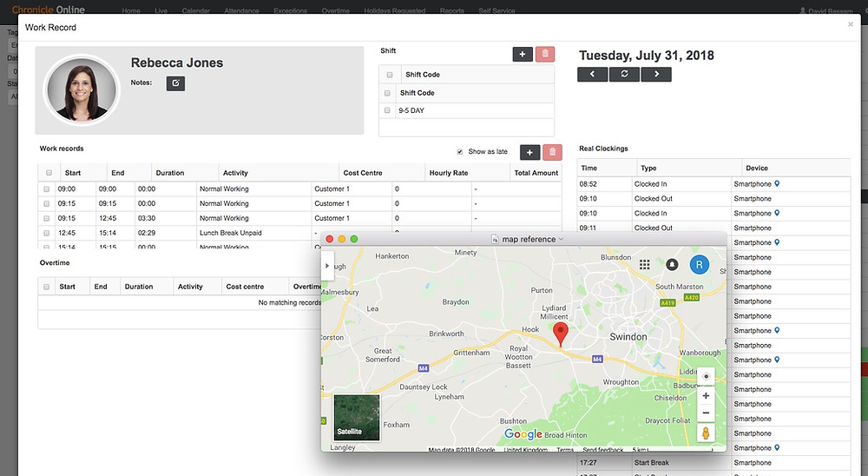This screenshot has width=868, height=476.
Task: Refresh the work record for July 31
Action: [x=624, y=74]
